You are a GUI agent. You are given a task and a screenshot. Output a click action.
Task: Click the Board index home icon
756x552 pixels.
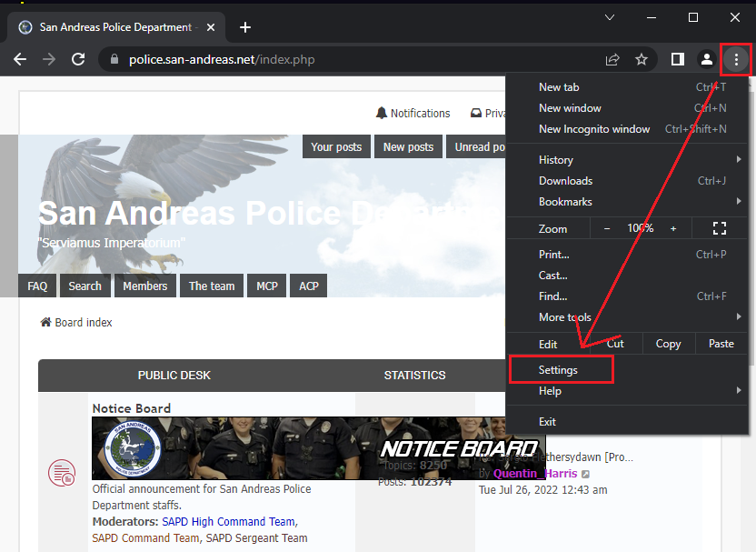pyautogui.click(x=45, y=322)
